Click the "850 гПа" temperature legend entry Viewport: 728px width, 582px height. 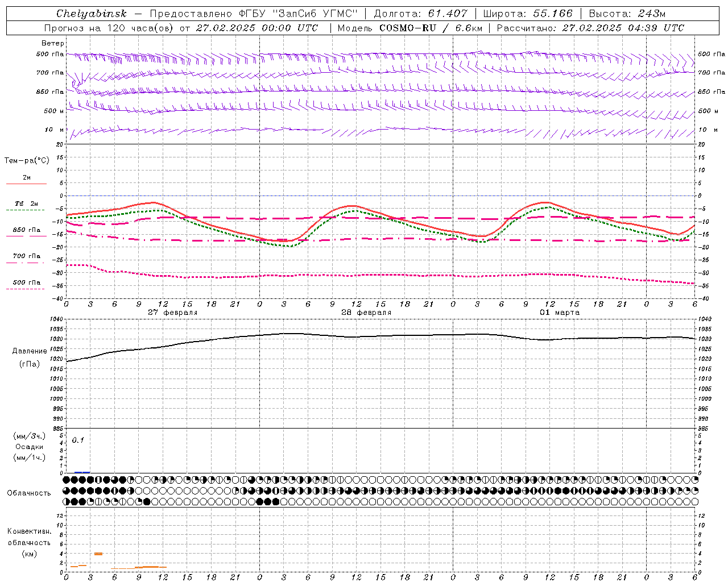(x=27, y=230)
